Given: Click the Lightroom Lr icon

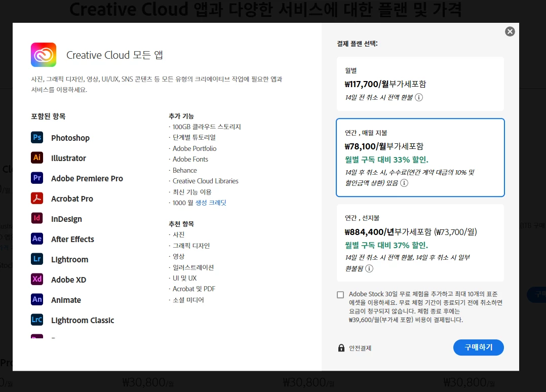Looking at the screenshot, I should tap(37, 259).
